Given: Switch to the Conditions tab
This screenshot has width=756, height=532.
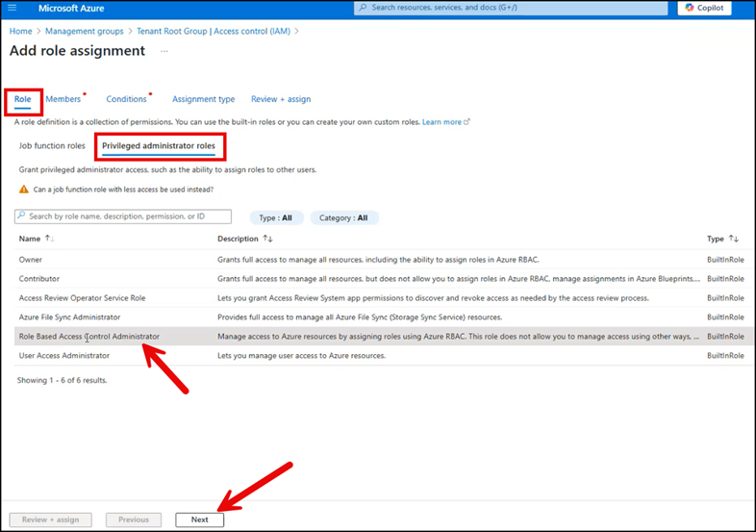Looking at the screenshot, I should pos(126,99).
